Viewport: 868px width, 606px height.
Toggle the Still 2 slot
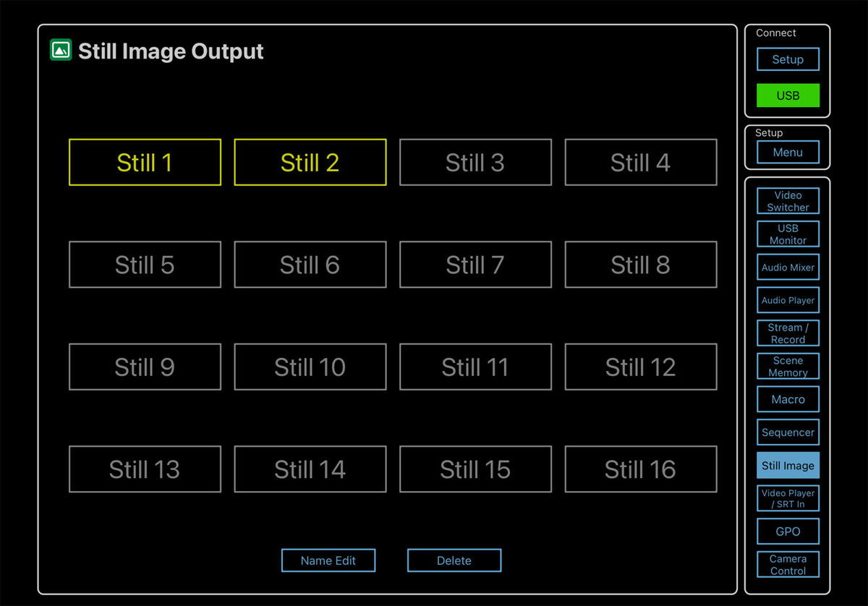tap(310, 163)
